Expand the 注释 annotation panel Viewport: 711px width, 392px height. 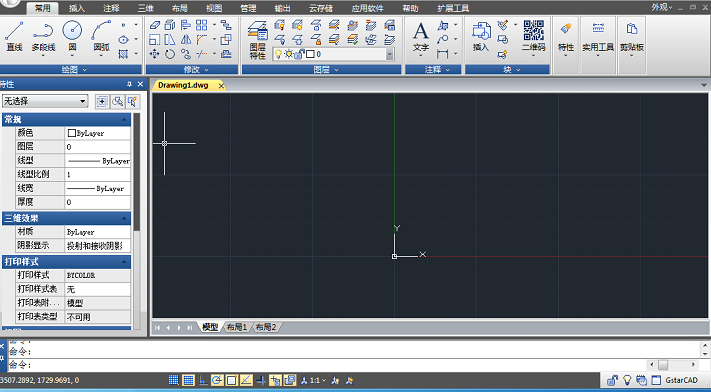(x=433, y=69)
